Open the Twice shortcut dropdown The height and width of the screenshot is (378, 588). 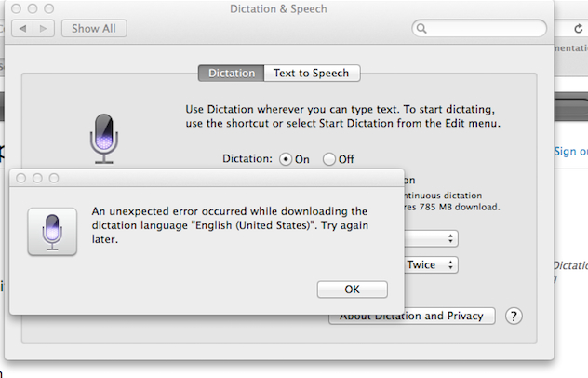[432, 265]
